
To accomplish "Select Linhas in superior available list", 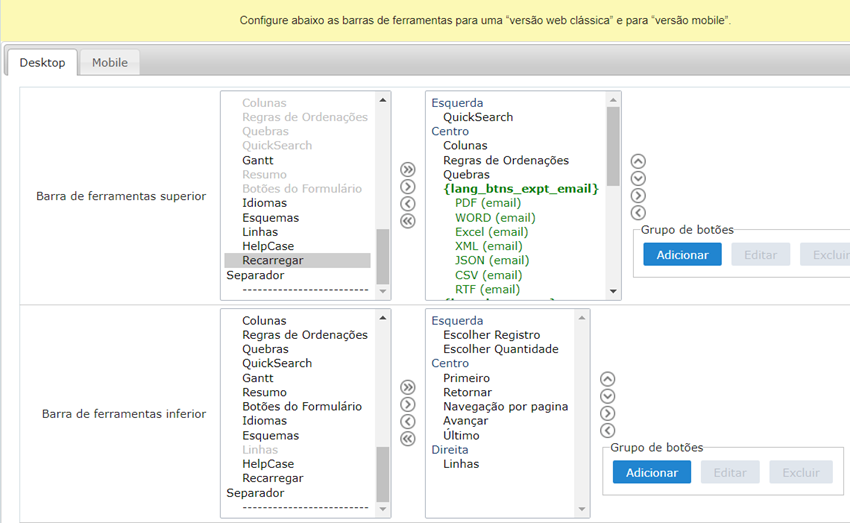I will tap(260, 232).
